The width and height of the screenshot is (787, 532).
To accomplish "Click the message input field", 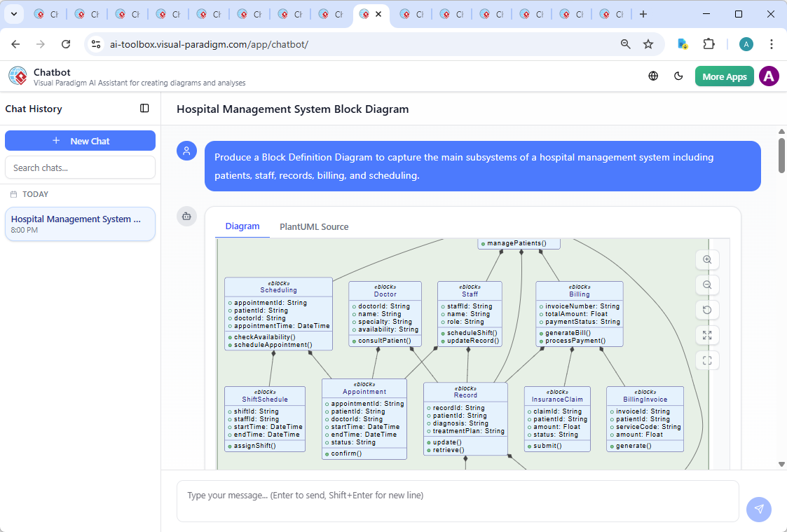I will pyautogui.click(x=456, y=500).
